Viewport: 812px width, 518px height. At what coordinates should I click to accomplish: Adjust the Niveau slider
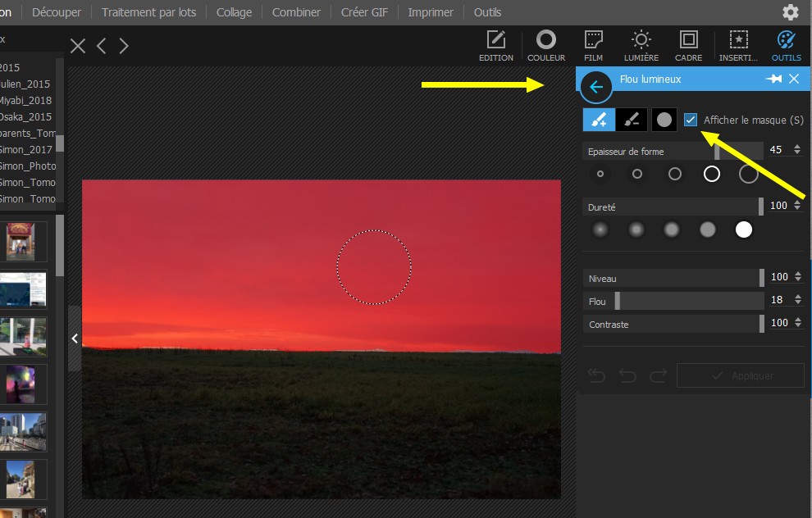pos(673,278)
